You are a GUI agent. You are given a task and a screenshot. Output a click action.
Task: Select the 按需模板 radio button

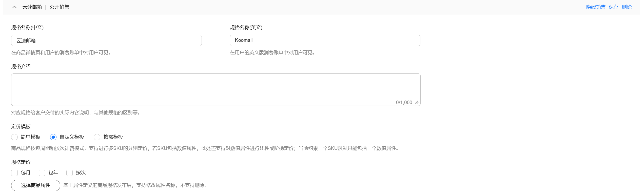click(x=97, y=137)
